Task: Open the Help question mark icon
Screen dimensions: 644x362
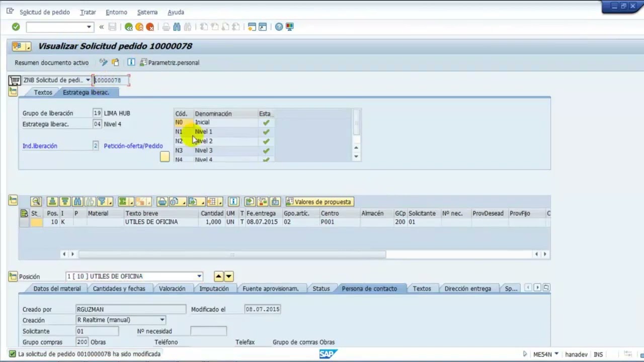Action: click(x=279, y=27)
